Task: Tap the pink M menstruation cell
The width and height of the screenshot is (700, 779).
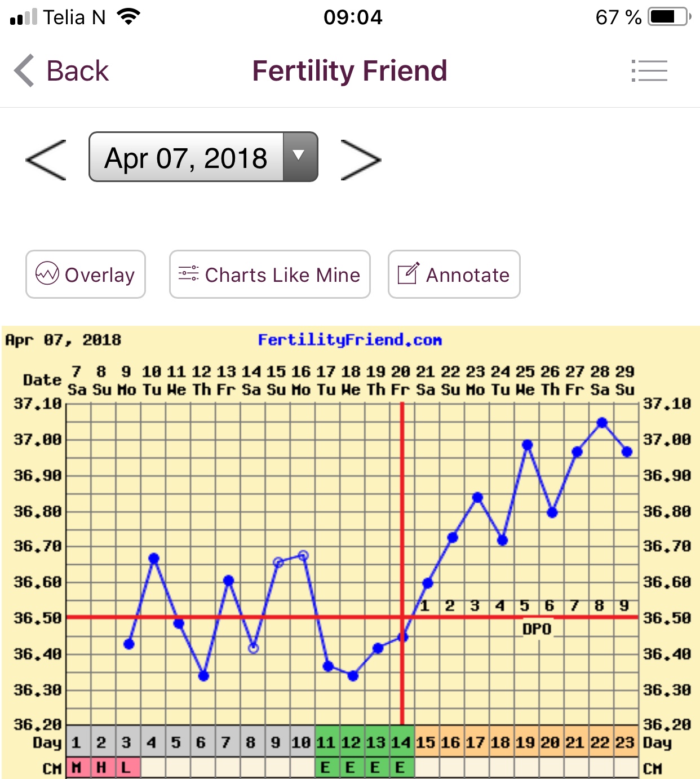Action: 77,768
